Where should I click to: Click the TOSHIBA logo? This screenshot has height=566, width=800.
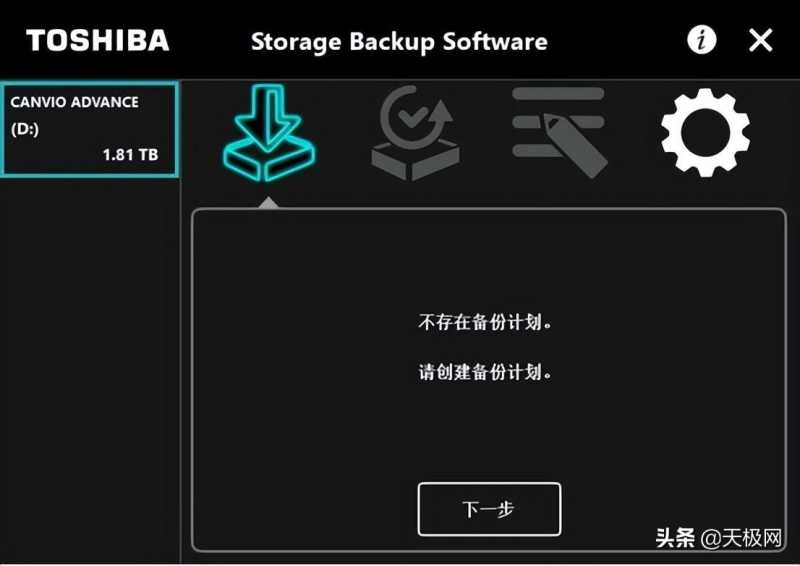pyautogui.click(x=97, y=40)
